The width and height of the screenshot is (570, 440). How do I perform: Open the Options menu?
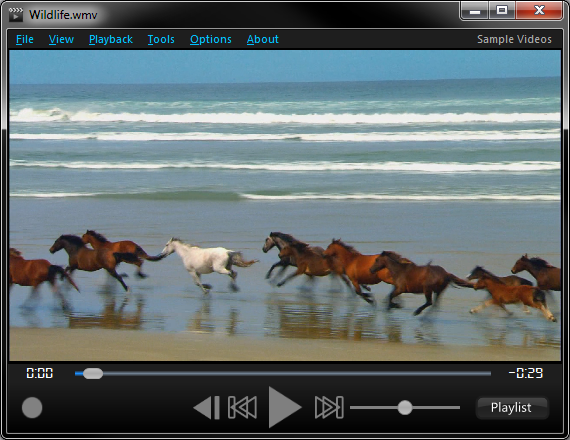click(x=210, y=39)
